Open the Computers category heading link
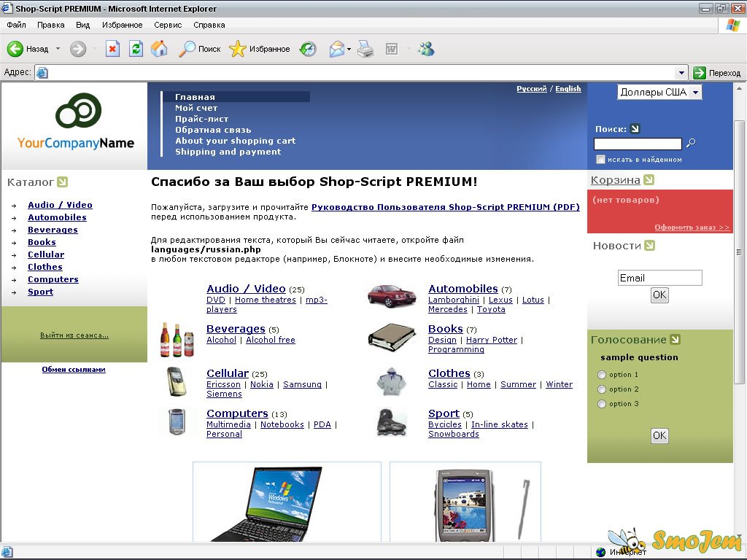The image size is (747, 560). [x=237, y=413]
